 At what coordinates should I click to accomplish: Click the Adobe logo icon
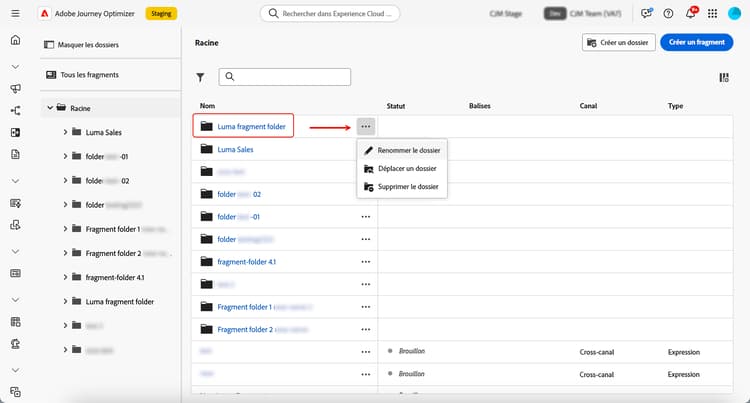[44, 13]
